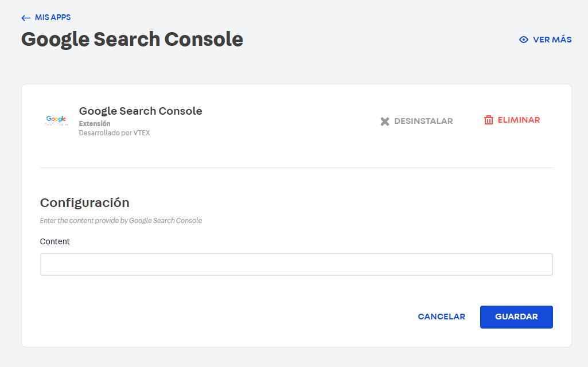Image resolution: width=588 pixels, height=367 pixels.
Task: Click the eye icon beside VER MÁS
Action: pos(523,40)
